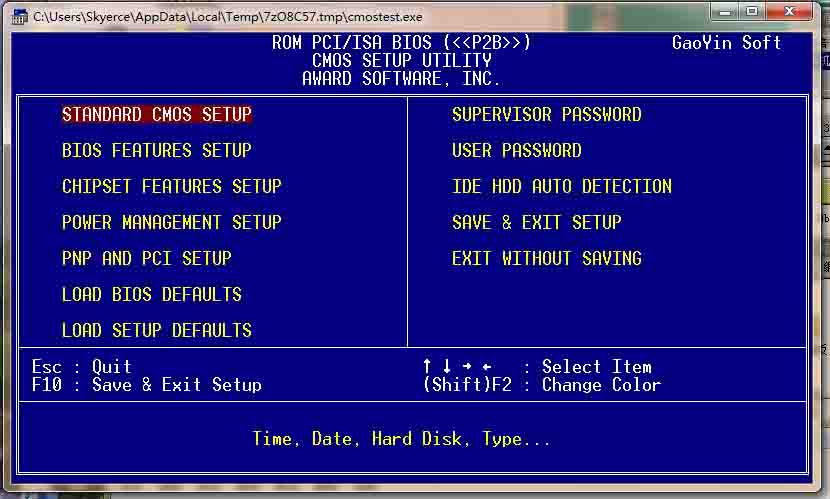
Task: Click the 'Select Item' arrow keys hint
Action: point(537,367)
